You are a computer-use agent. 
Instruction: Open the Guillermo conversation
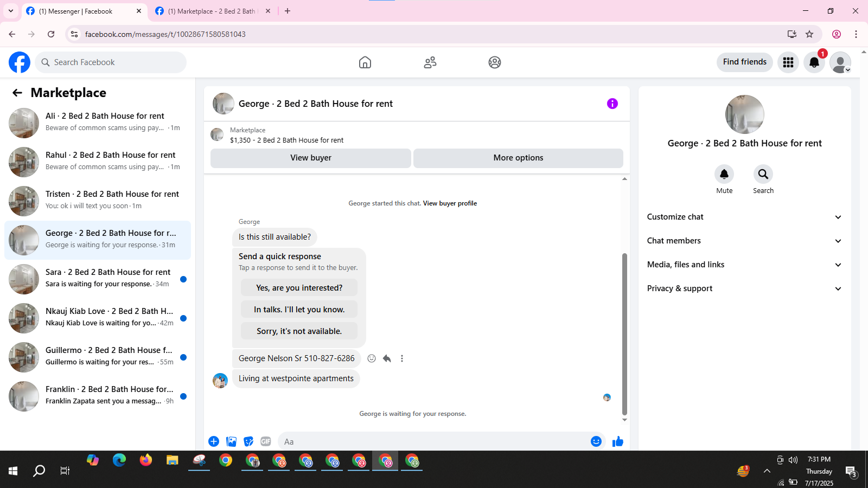[x=98, y=357]
